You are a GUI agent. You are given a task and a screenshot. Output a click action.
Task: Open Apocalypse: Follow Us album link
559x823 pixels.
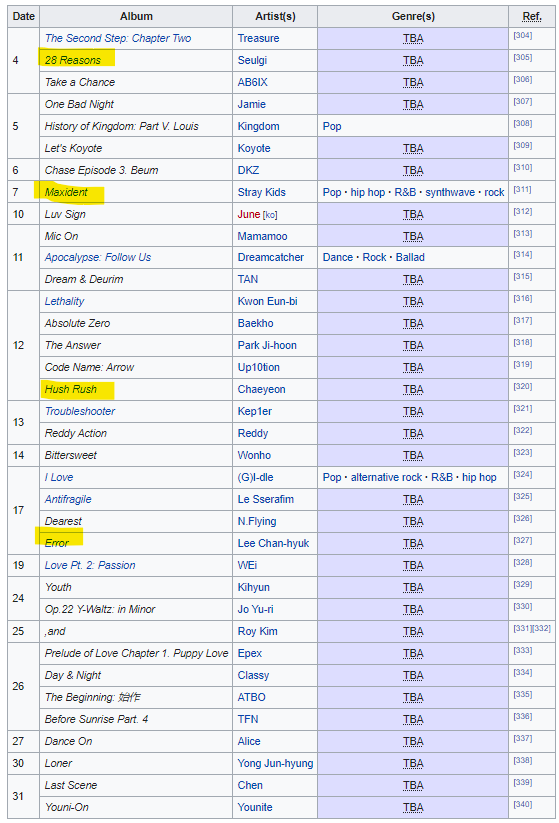click(x=98, y=257)
